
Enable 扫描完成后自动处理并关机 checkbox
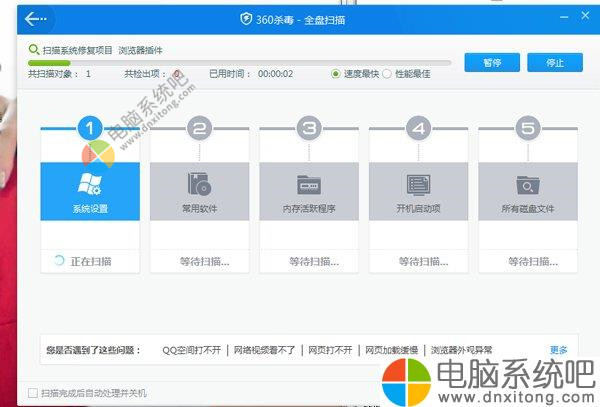(34, 393)
